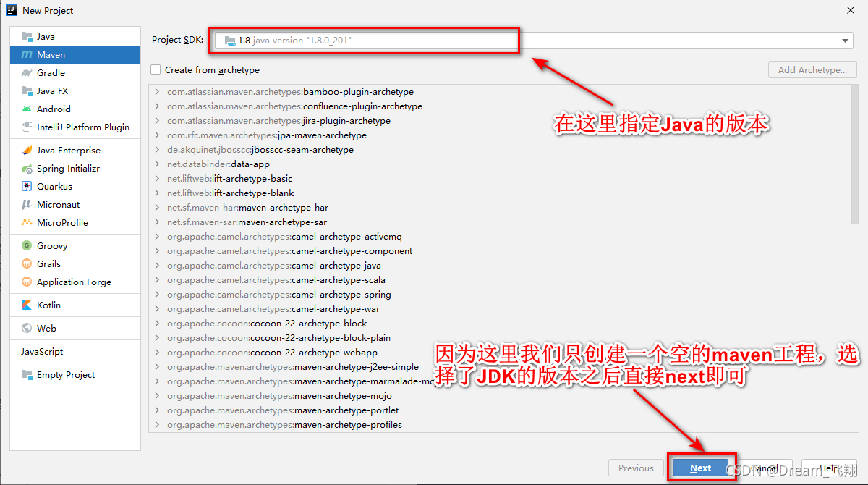
Task: Select camel-archetype-spring row text
Action: [279, 295]
